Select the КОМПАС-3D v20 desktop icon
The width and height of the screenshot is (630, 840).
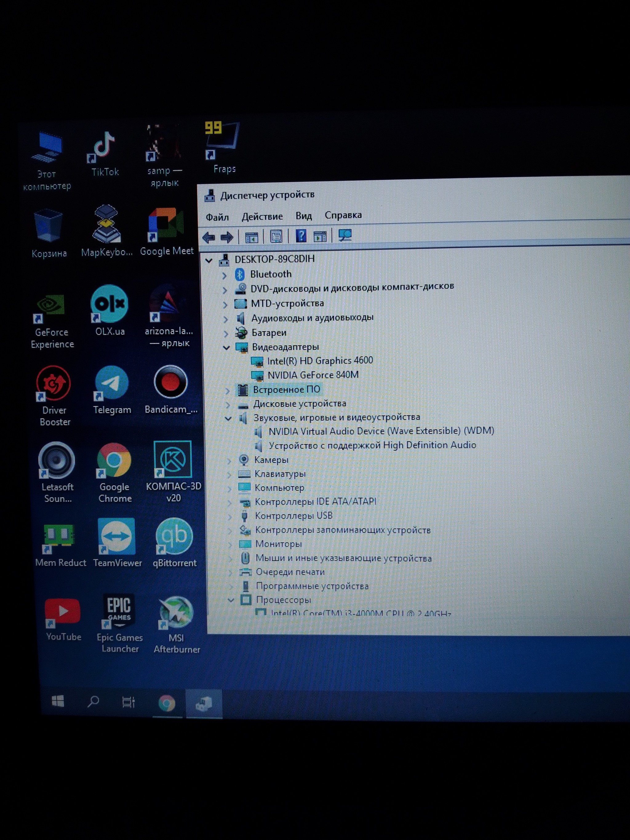(x=173, y=472)
